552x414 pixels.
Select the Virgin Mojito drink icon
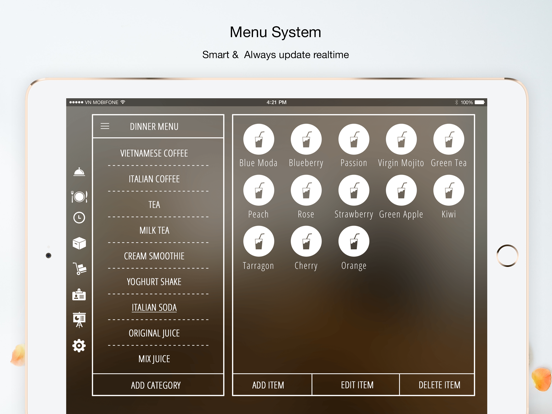click(x=401, y=139)
